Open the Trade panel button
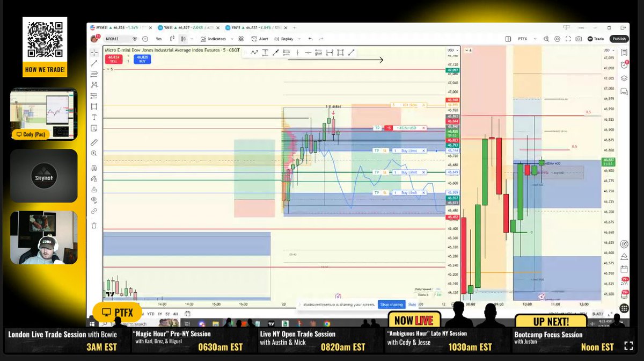This screenshot has width=644, height=361. [596, 39]
